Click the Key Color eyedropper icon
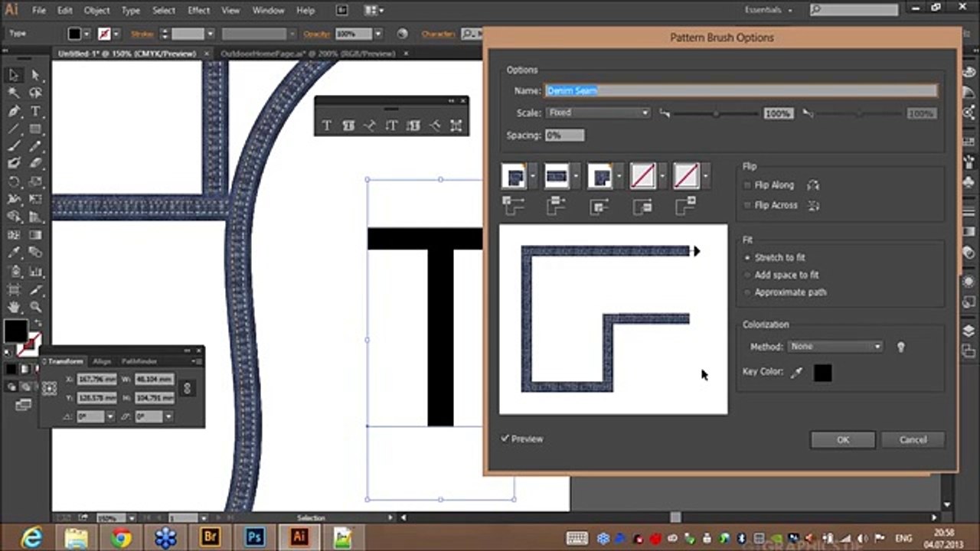This screenshot has width=980, height=551. click(x=796, y=372)
